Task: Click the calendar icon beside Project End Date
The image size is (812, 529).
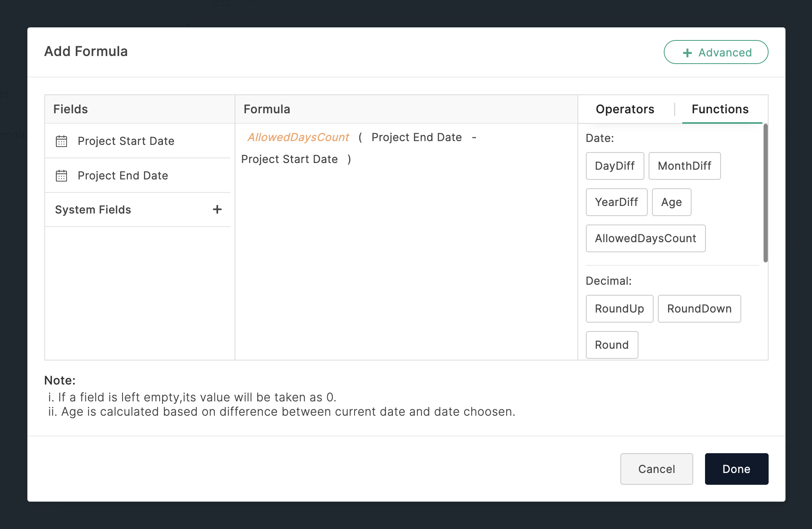Action: click(61, 176)
